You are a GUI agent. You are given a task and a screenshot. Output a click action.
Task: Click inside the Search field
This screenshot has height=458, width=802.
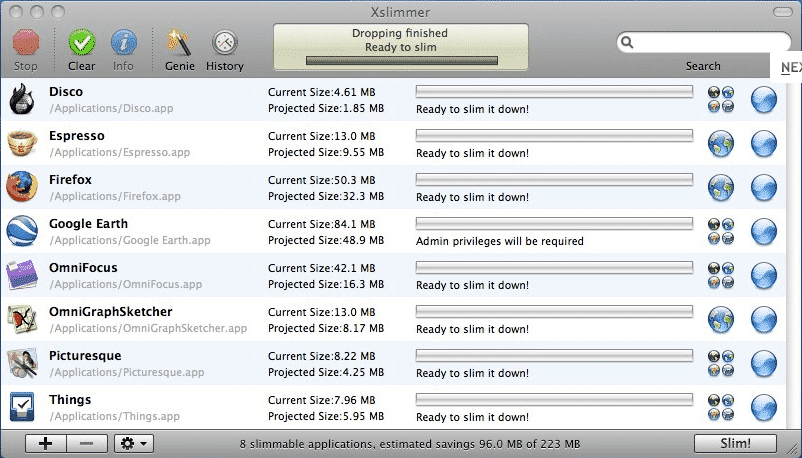pos(710,43)
